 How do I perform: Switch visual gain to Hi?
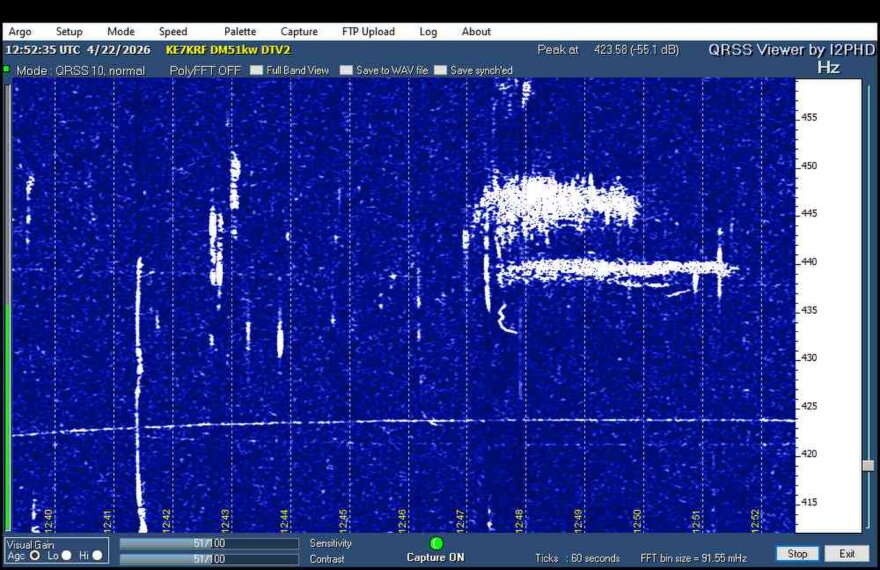tap(97, 555)
